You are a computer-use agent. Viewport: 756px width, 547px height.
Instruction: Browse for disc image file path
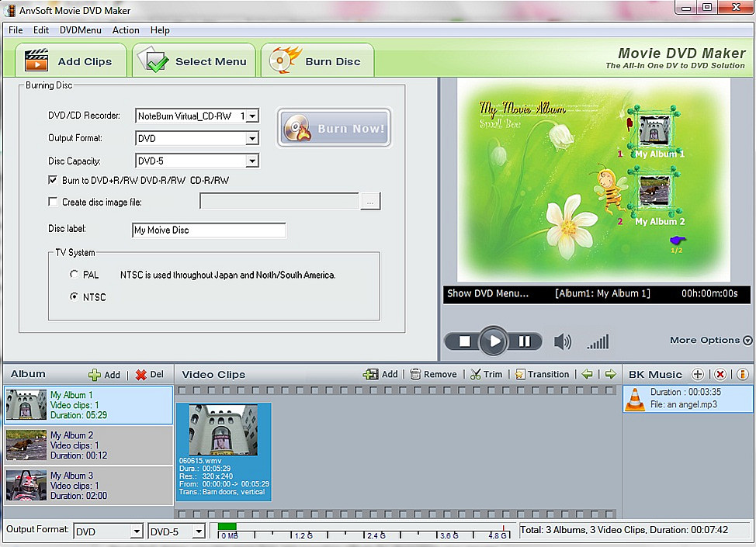click(370, 202)
